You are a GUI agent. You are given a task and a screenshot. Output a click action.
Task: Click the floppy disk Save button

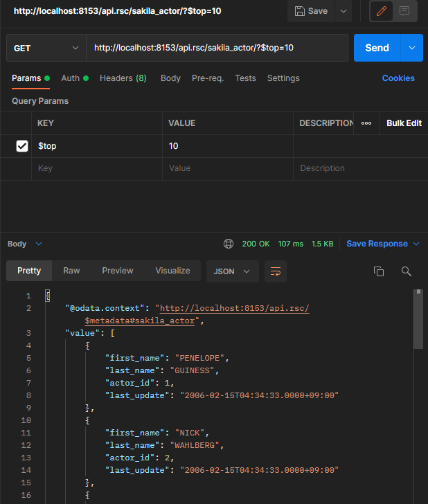coord(311,11)
